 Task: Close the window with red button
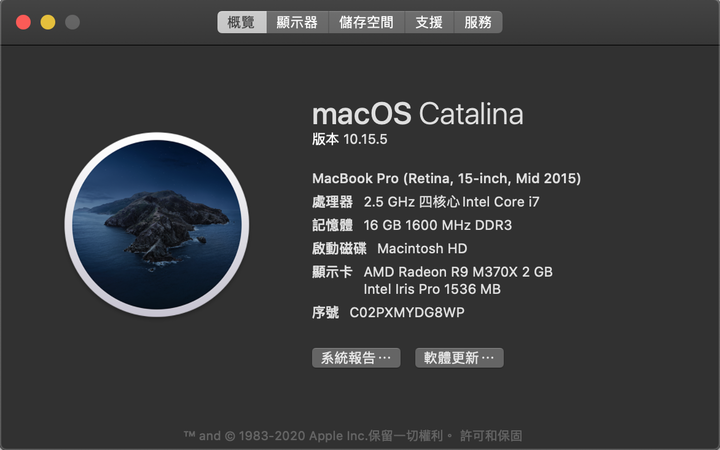(23, 22)
